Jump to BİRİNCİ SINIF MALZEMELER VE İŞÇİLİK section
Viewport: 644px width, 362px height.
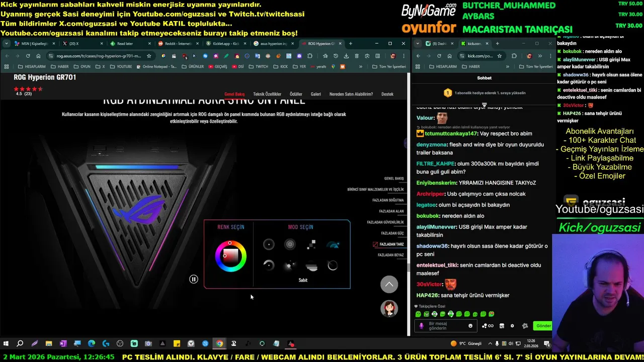coord(376,190)
